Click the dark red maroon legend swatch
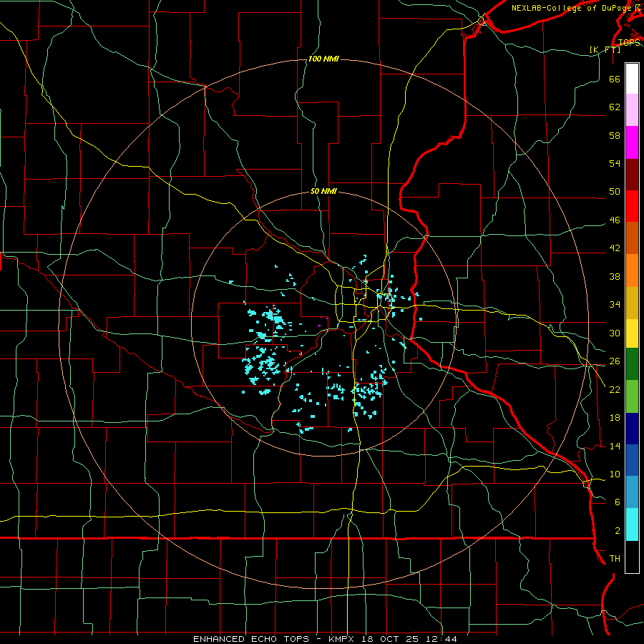This screenshot has height=644, width=644. (632, 175)
